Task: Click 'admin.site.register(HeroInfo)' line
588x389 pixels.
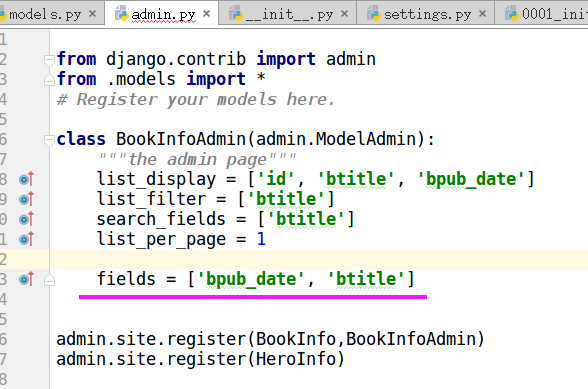Action: [200, 359]
